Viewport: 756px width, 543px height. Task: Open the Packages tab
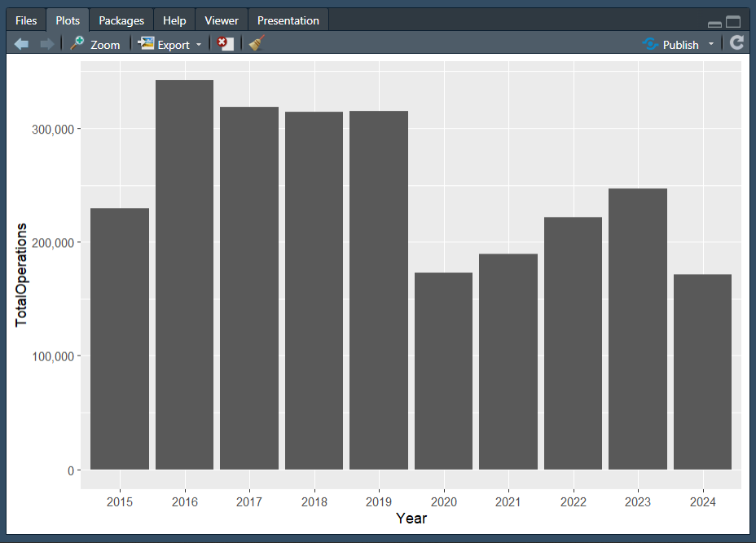pyautogui.click(x=121, y=20)
